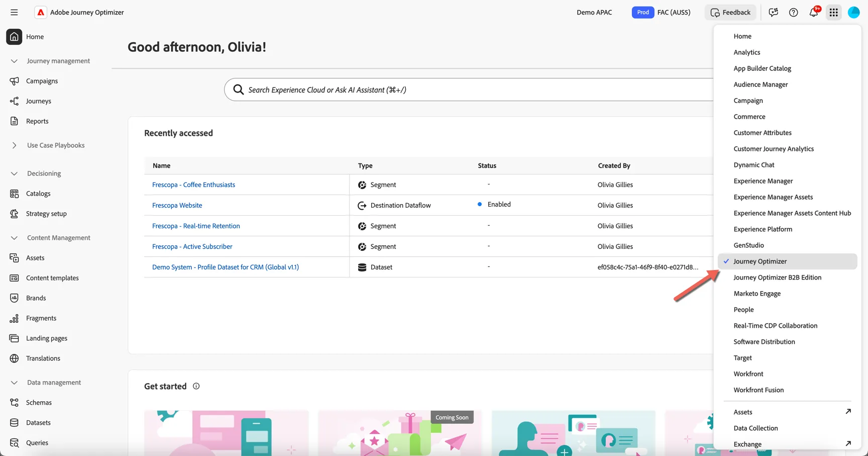Click the Feedback button

[730, 13]
